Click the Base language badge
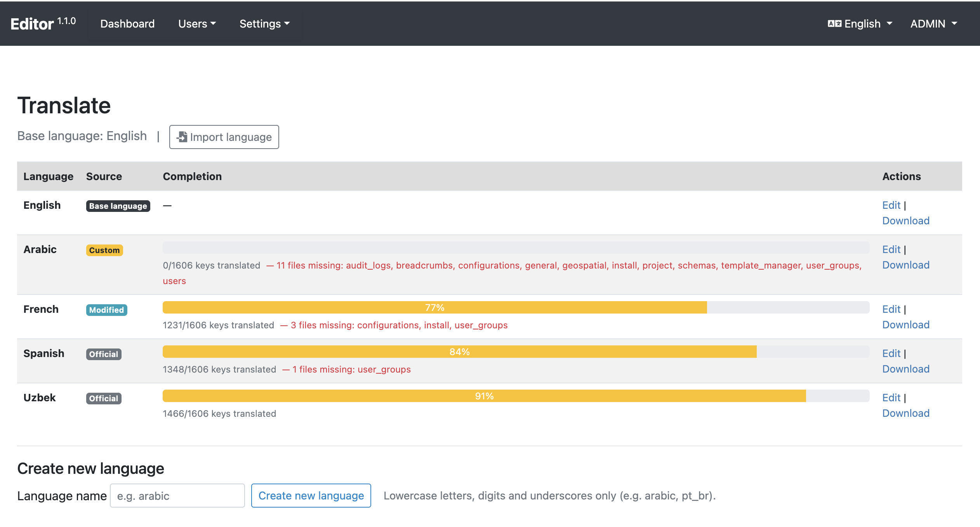 [118, 206]
